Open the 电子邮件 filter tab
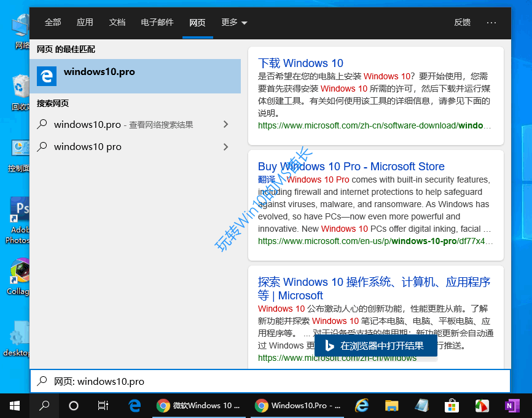 pos(157,22)
